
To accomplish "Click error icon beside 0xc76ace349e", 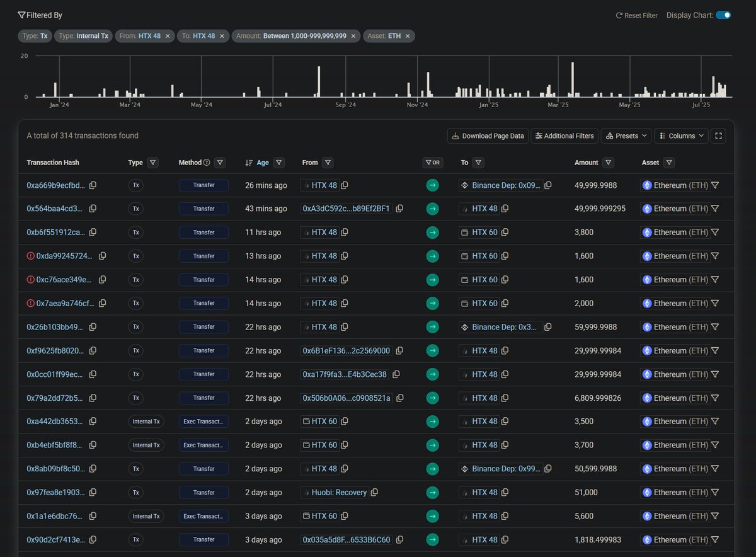I will pos(30,280).
